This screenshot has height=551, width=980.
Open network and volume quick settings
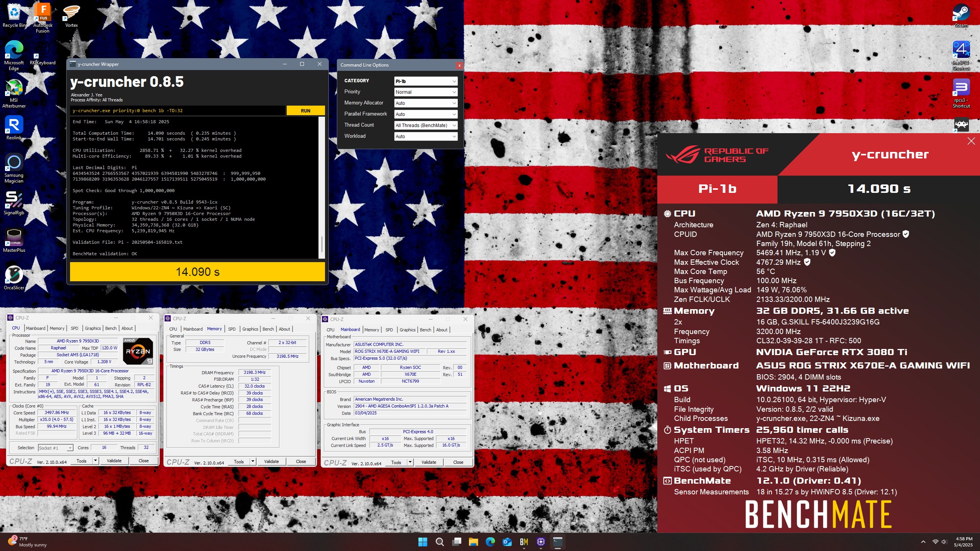coord(939,542)
